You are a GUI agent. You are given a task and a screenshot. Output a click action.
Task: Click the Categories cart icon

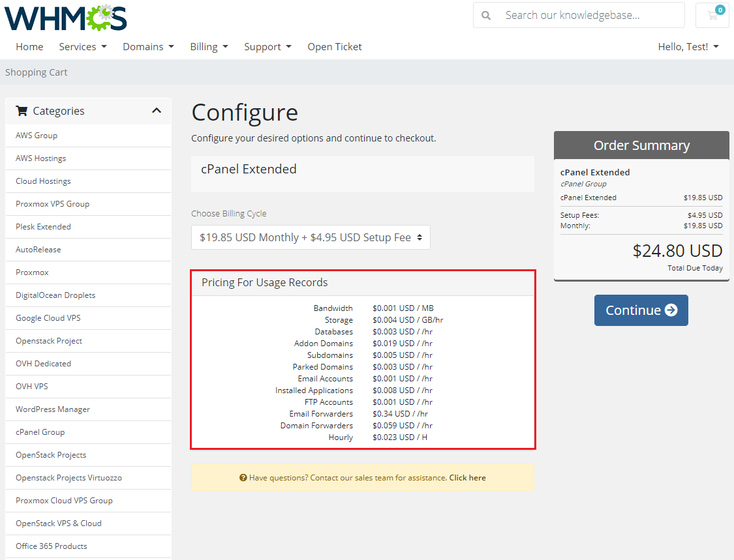click(22, 111)
